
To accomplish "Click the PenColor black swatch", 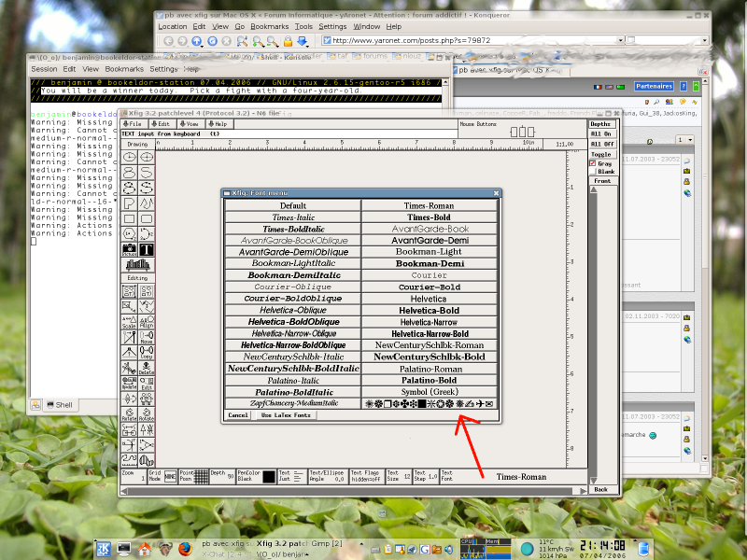I will pos(269,477).
